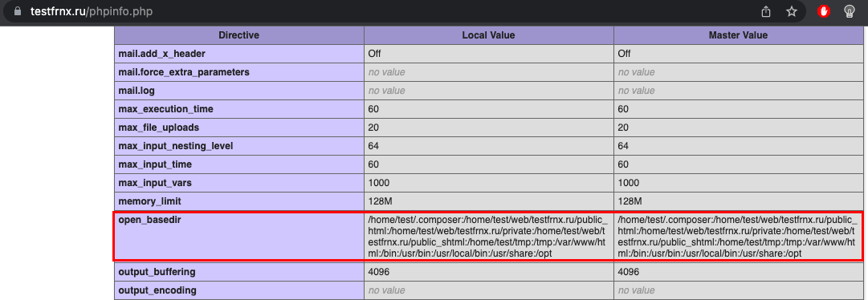Click local value 4096 of output_buffering
The width and height of the screenshot is (868, 300).
379,272
